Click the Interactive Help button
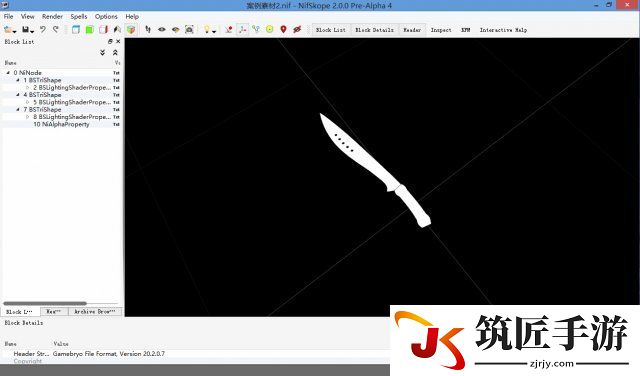The image size is (640, 376). point(503,30)
